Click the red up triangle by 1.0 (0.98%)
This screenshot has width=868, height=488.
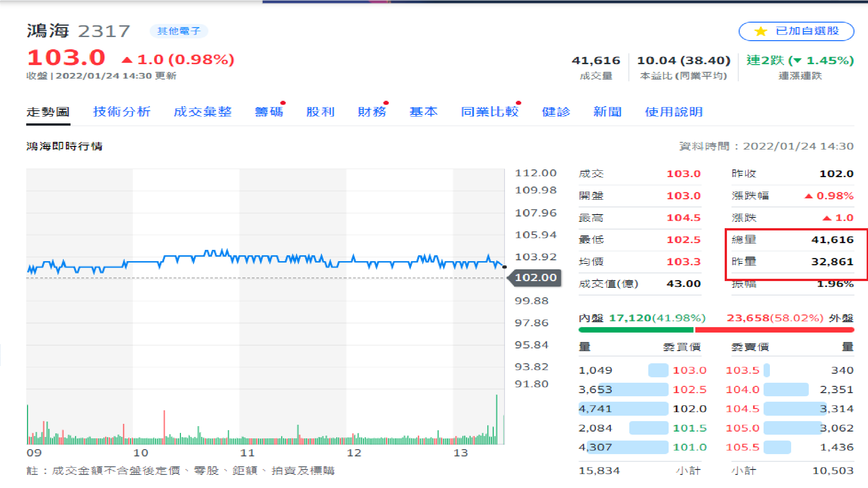pyautogui.click(x=127, y=60)
